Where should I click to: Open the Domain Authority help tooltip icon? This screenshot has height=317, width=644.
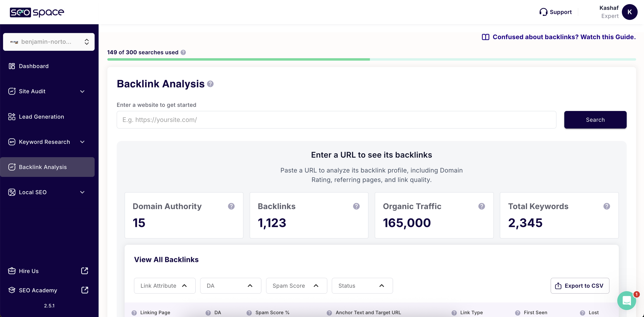(x=231, y=206)
